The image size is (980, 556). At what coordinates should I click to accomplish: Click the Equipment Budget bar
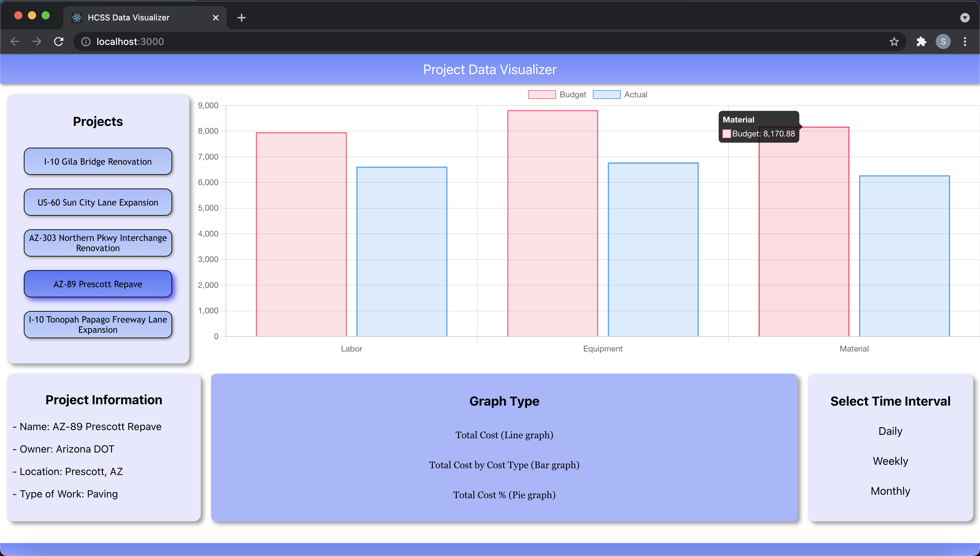[x=552, y=224]
